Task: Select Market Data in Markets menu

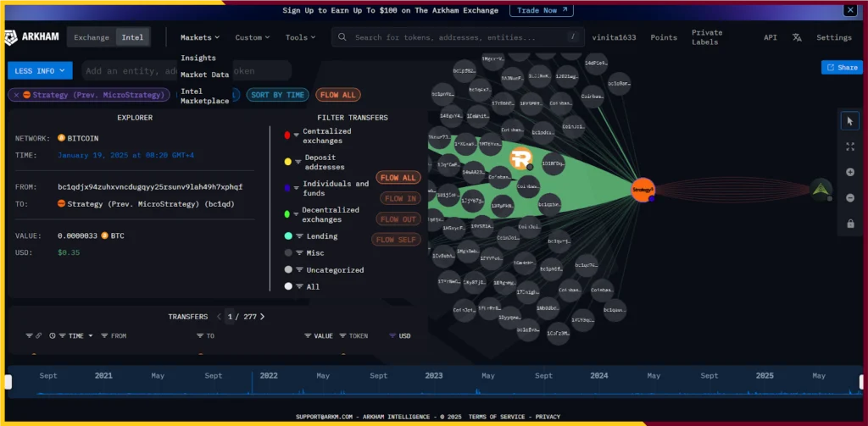Action: [x=204, y=75]
